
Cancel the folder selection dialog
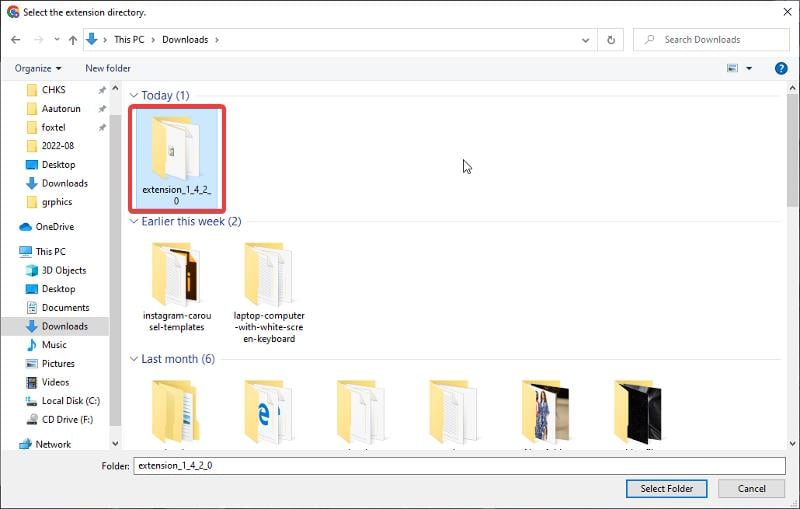pos(751,489)
